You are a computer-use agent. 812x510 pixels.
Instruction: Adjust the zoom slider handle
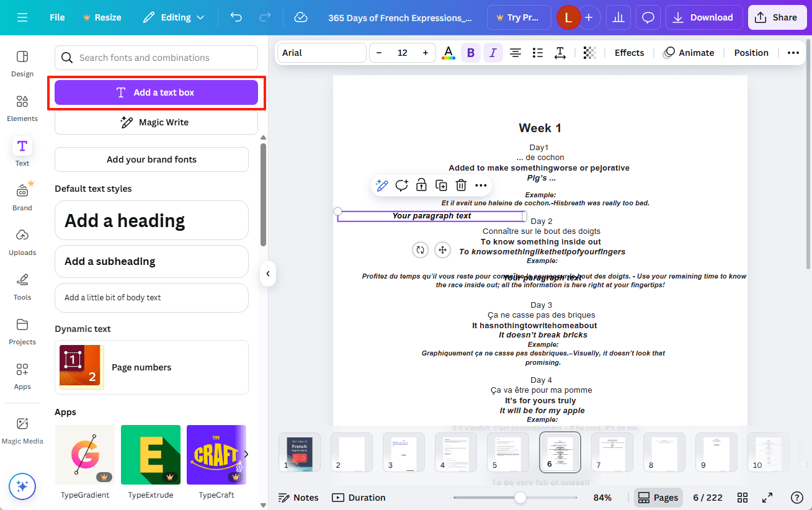(x=520, y=498)
